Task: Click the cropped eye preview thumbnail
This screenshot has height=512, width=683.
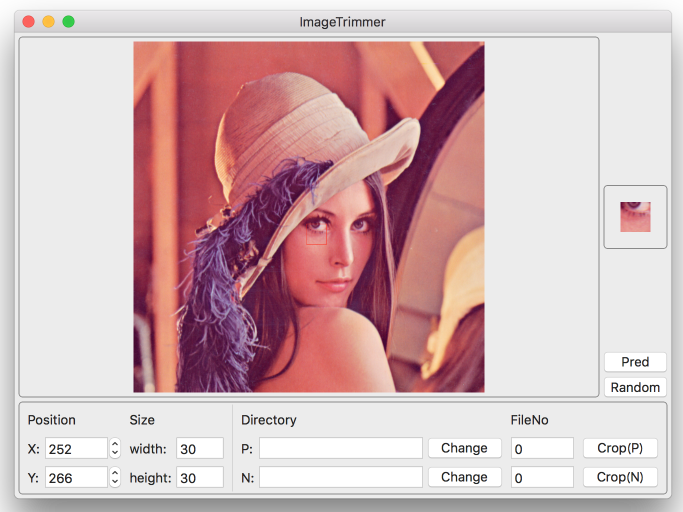Action: (x=635, y=217)
